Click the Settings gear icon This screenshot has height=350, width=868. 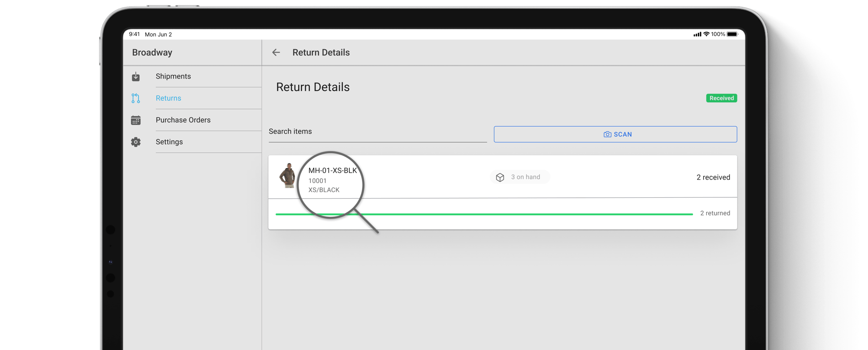[x=136, y=142]
